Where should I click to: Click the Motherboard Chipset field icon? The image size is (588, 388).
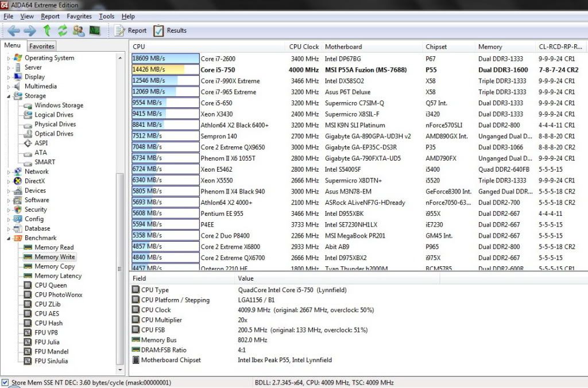tap(136, 360)
